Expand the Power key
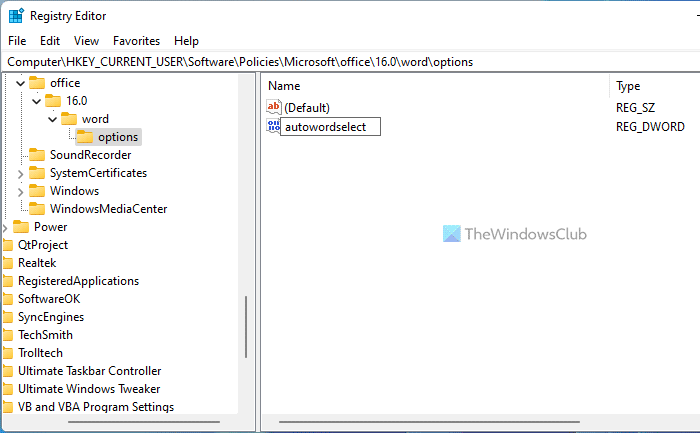This screenshot has width=700, height=433. point(5,228)
